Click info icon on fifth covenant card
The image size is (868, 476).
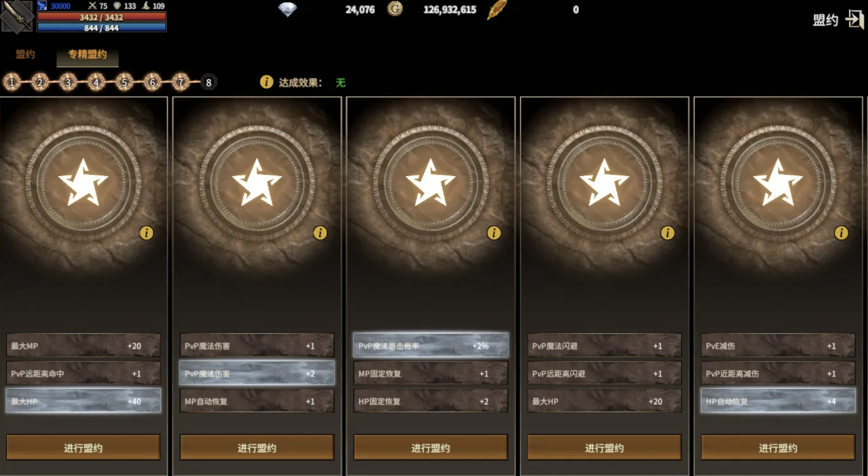tap(841, 233)
